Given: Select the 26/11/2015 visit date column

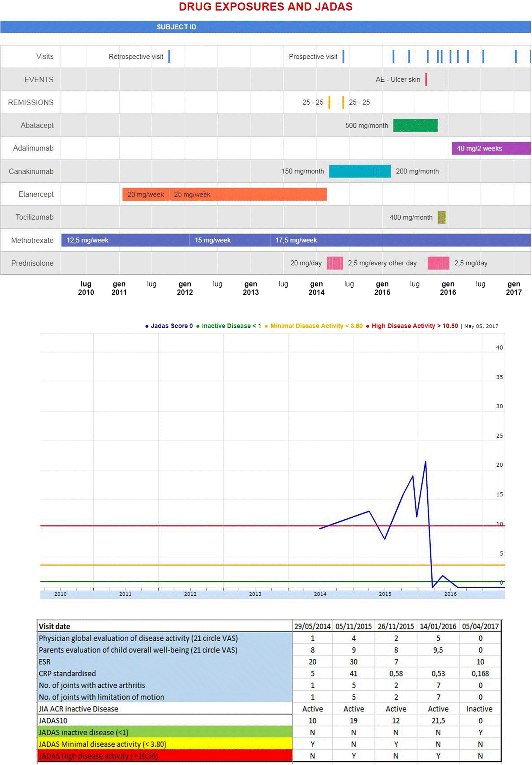Looking at the screenshot, I should point(396,626).
